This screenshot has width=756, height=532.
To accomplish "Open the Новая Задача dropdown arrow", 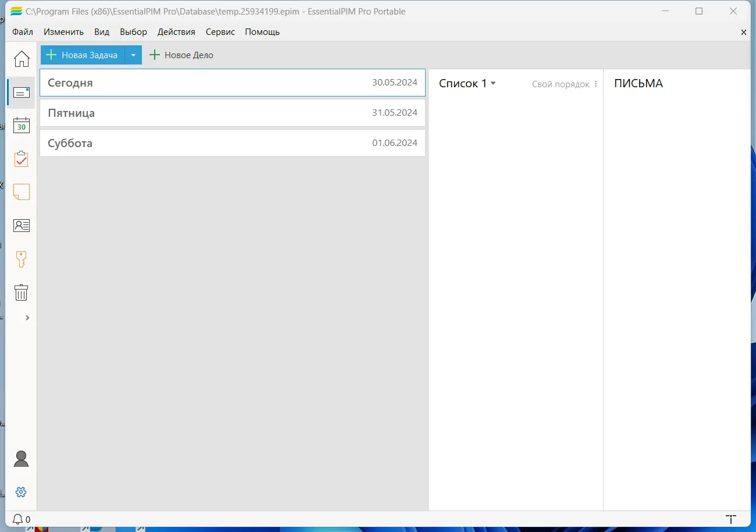I will click(x=133, y=55).
